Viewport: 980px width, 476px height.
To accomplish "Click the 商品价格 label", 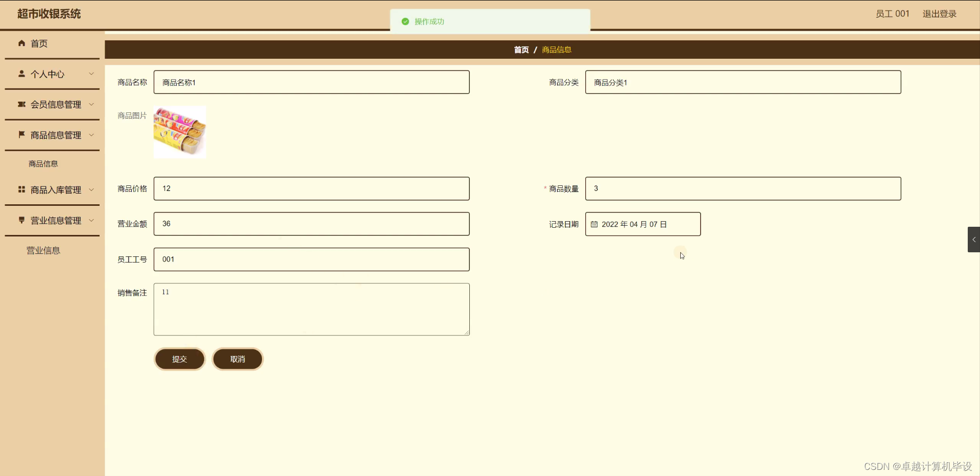I will point(132,188).
